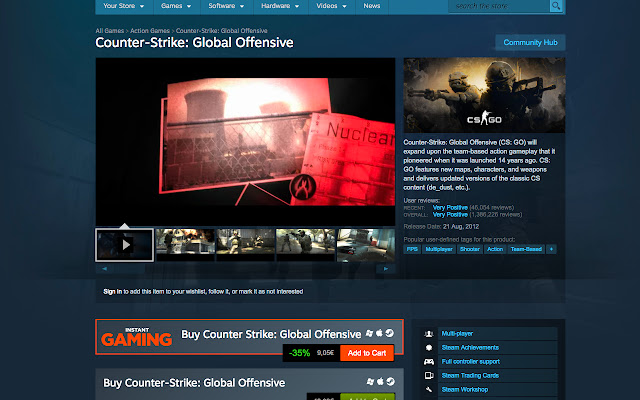
Task: Open the Community Hub
Action: (x=530, y=42)
